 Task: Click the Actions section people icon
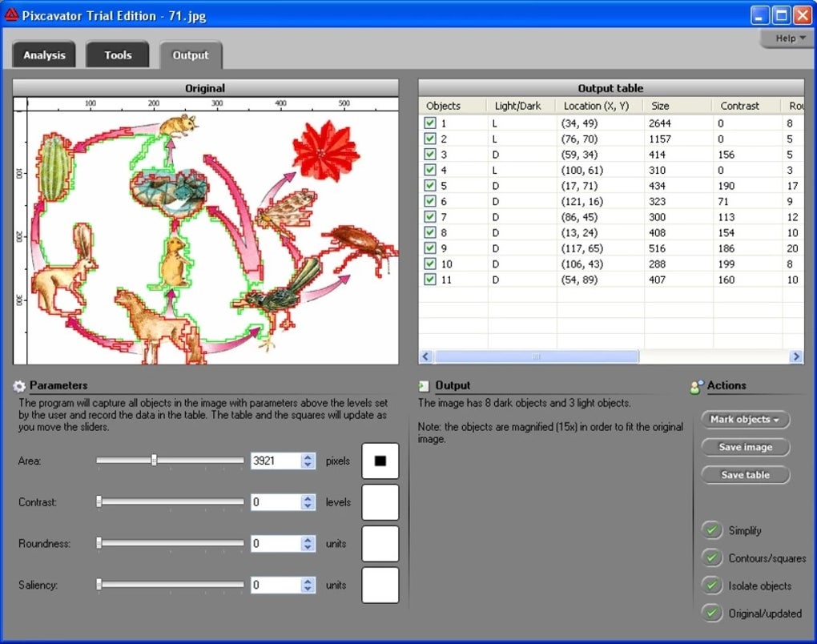click(696, 385)
